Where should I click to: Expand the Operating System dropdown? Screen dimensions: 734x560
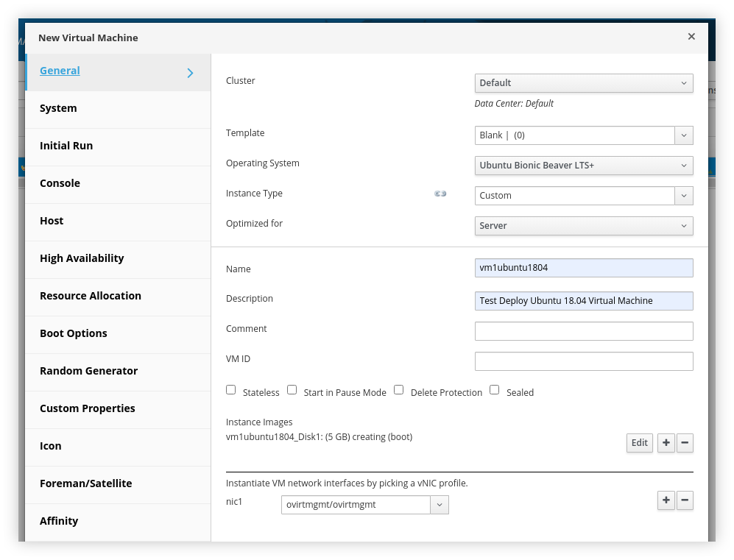[x=584, y=166]
